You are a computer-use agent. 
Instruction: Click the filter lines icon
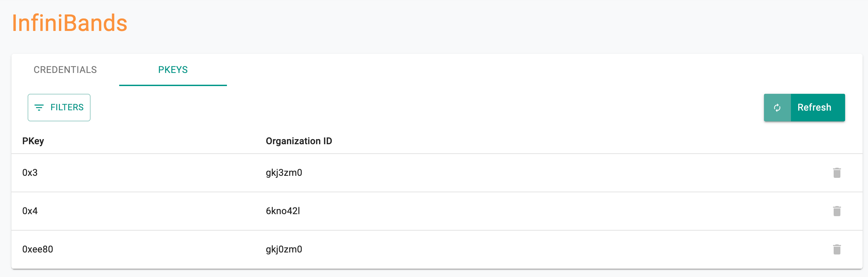pos(39,108)
